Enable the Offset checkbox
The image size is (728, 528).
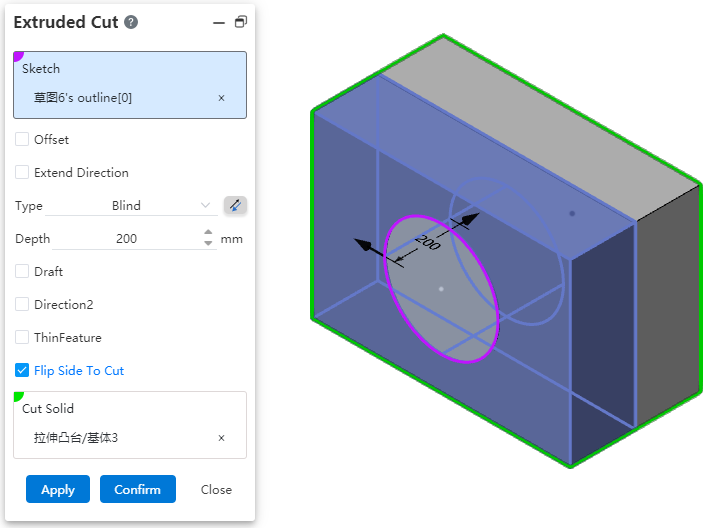pos(22,139)
